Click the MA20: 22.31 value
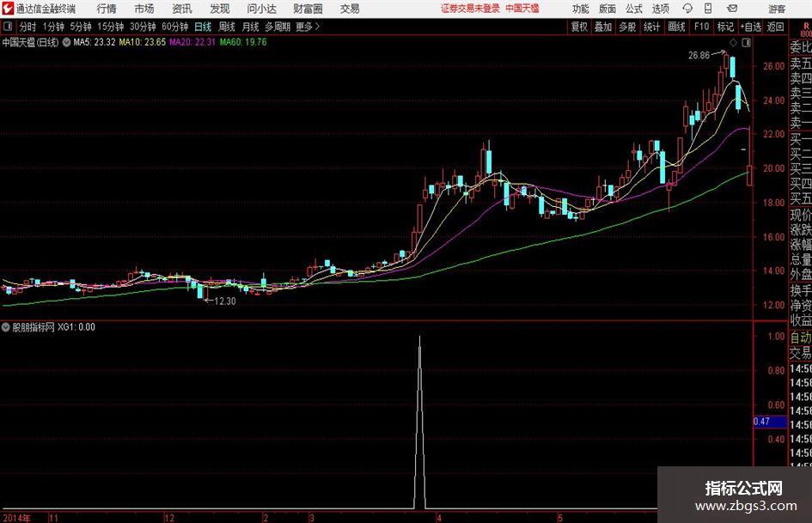Screen dimensions: 812x523 (192, 42)
